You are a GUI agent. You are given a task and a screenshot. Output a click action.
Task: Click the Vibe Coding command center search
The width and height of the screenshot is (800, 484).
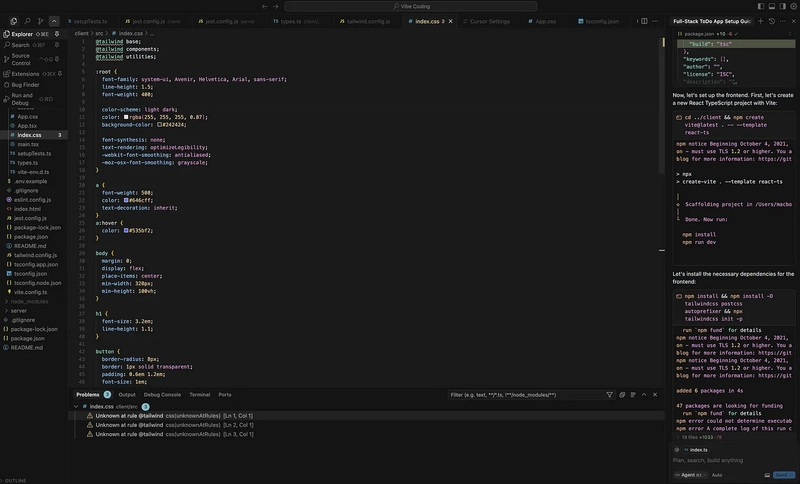[411, 6]
